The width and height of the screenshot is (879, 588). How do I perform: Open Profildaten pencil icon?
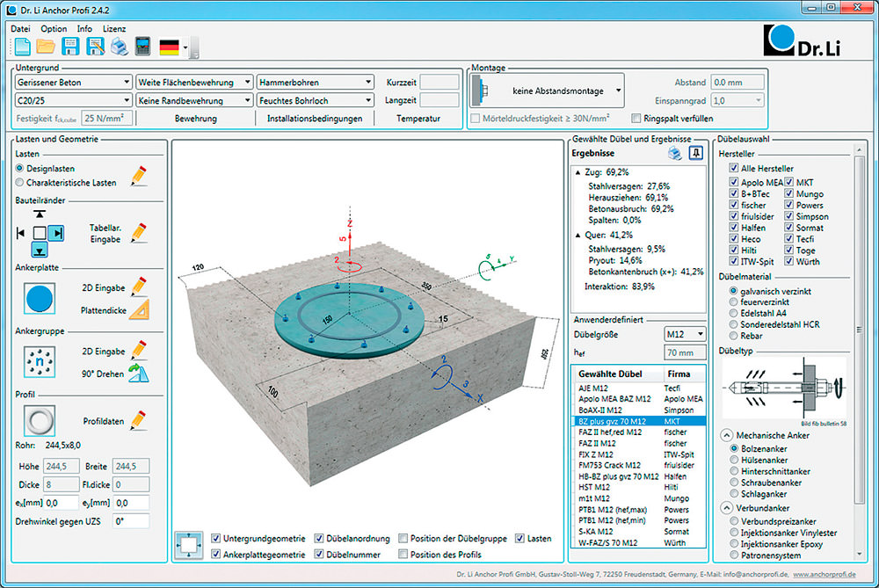[x=139, y=420]
